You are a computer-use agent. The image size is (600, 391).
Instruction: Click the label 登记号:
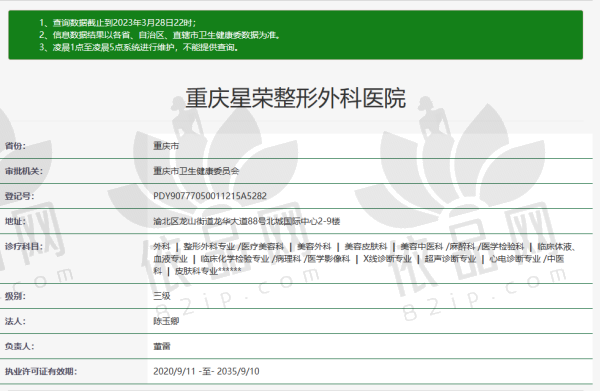(x=20, y=196)
